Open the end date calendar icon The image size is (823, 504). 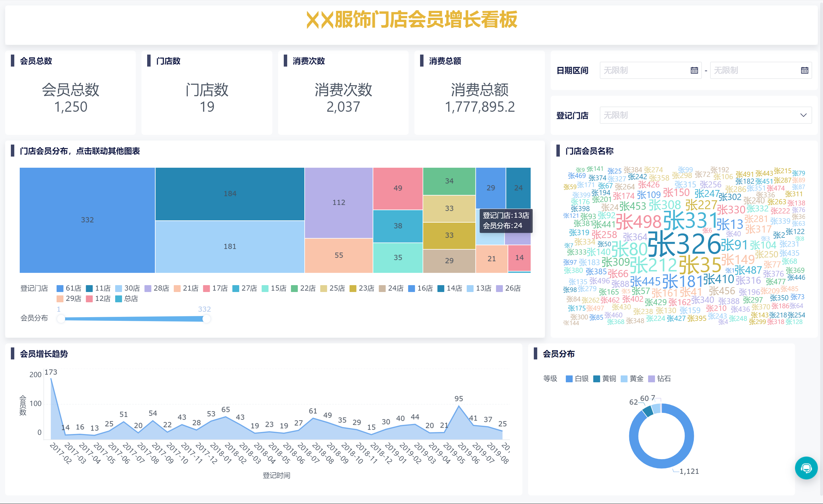coord(804,71)
